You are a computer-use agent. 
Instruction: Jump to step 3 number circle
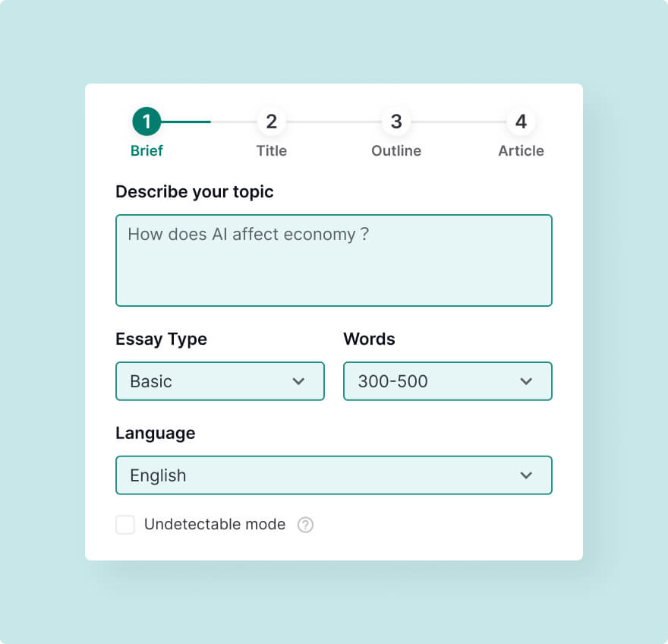coord(396,122)
